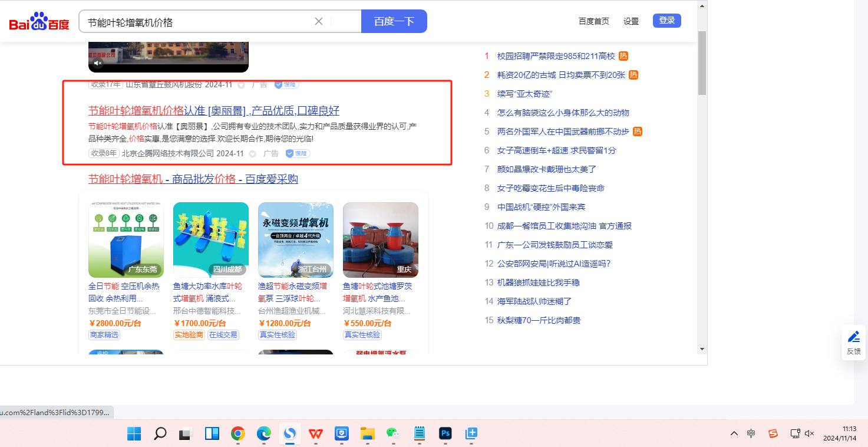Click the 保障 badge of the 山东省章丘鼓风机 ad
868x447 pixels.
click(x=287, y=84)
